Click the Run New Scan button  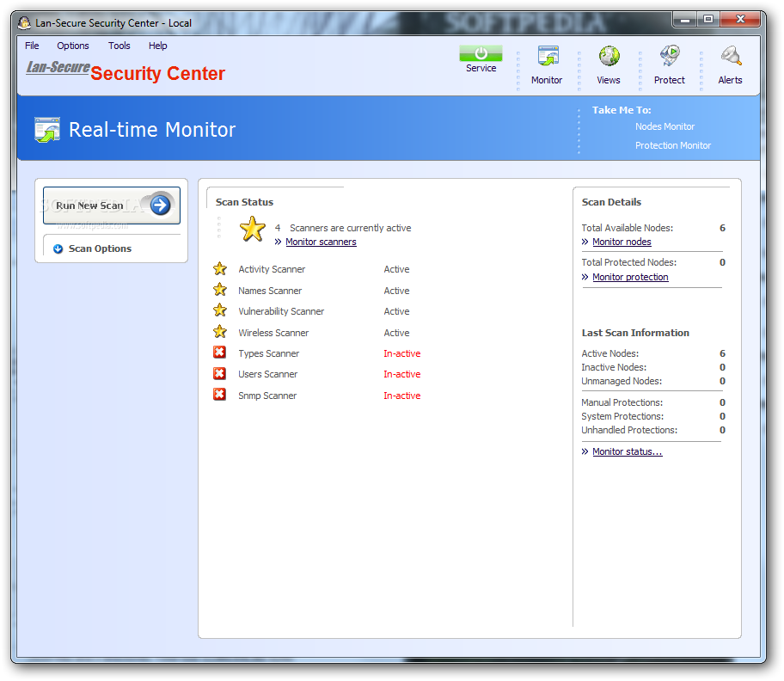coord(112,206)
